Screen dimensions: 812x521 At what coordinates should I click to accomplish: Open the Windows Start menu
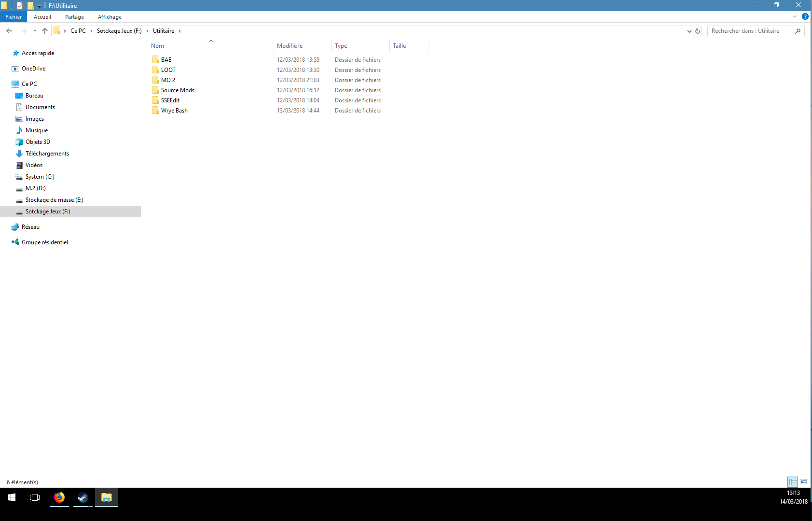[x=12, y=497]
